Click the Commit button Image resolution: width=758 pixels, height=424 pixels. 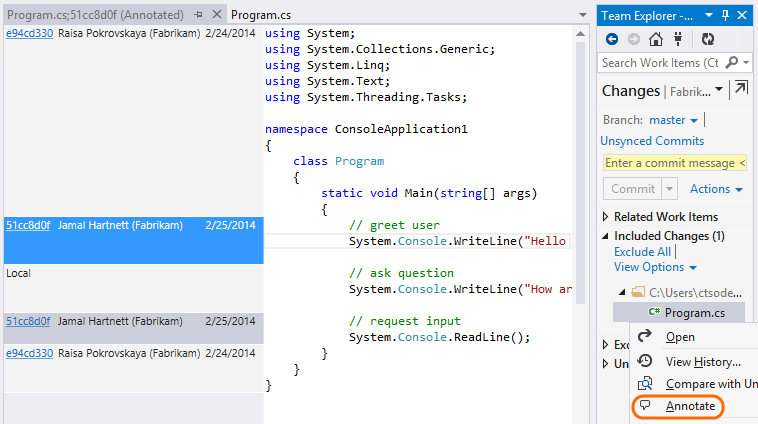(x=632, y=189)
